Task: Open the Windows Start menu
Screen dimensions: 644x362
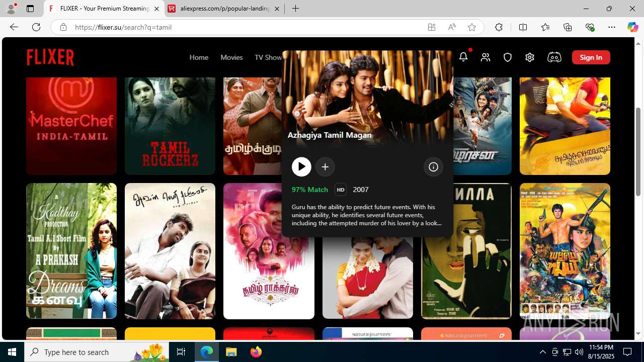Action: (x=12, y=352)
